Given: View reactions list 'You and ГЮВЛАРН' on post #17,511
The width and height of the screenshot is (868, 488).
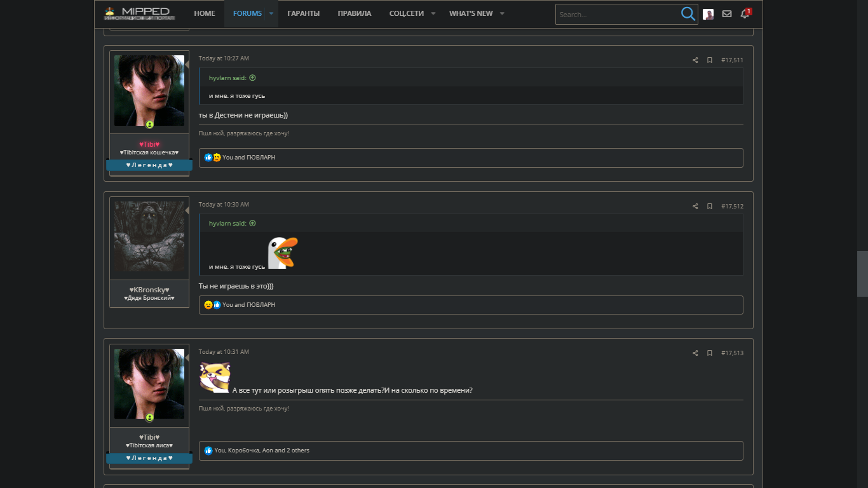Looking at the screenshot, I should click(249, 158).
